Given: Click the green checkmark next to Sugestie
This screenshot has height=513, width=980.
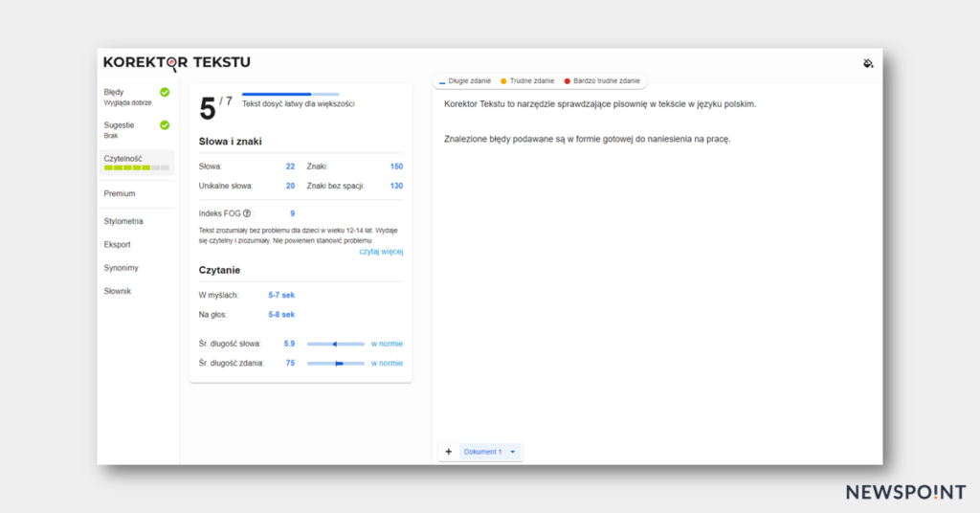Looking at the screenshot, I should (x=165, y=125).
